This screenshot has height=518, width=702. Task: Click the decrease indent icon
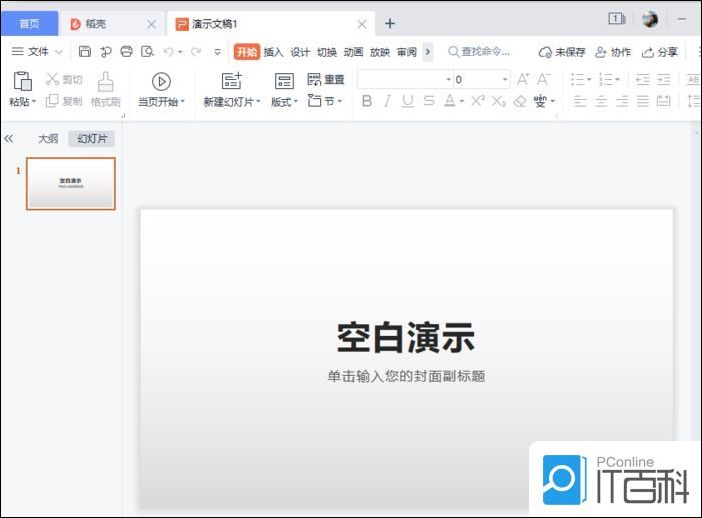coord(642,80)
